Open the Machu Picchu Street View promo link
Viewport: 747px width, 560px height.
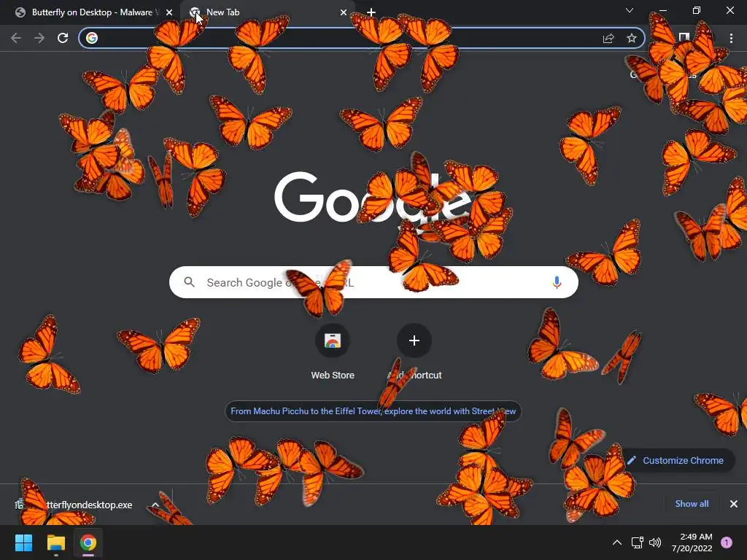click(373, 411)
